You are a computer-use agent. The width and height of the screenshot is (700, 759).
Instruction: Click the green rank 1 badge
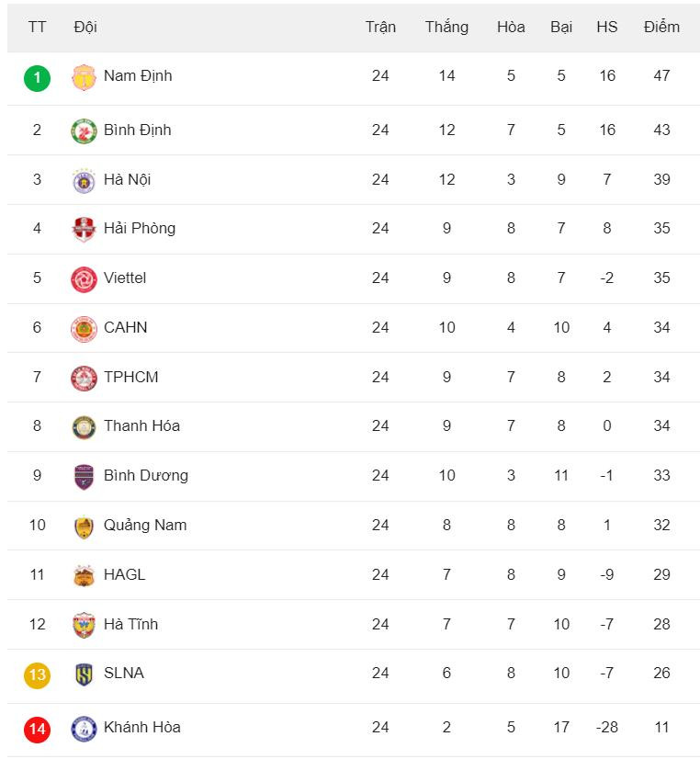[38, 78]
